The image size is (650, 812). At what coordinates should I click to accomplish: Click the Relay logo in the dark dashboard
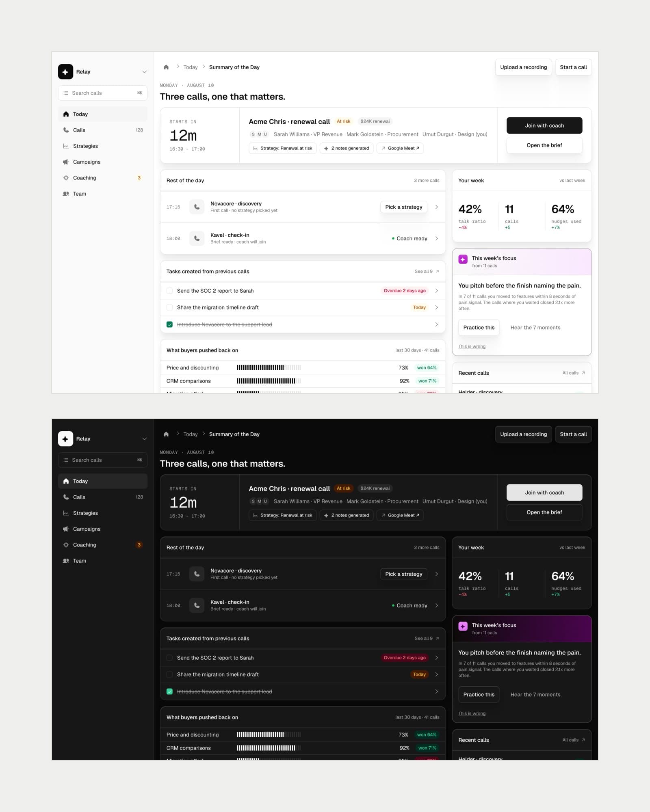tap(65, 439)
